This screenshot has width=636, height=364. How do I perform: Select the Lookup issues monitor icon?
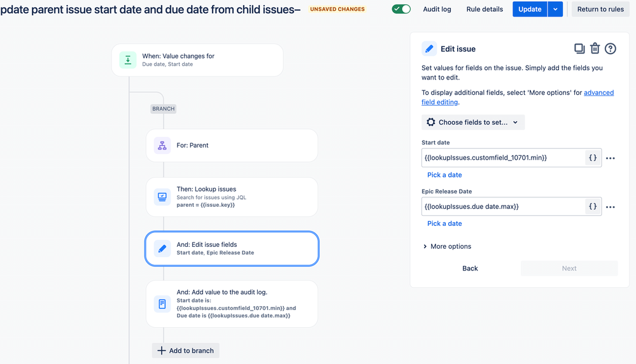[162, 197]
